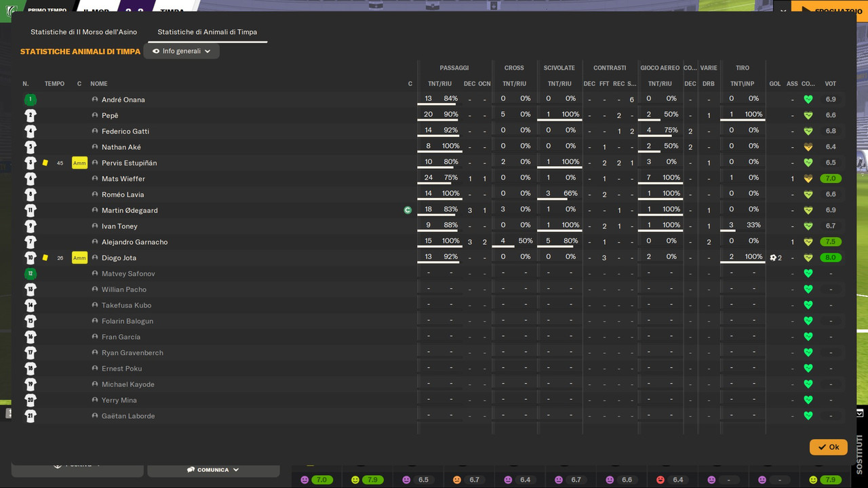The width and height of the screenshot is (868, 488).
Task: Click Folarin Balogun's name in the substitutes
Action: coord(127,321)
